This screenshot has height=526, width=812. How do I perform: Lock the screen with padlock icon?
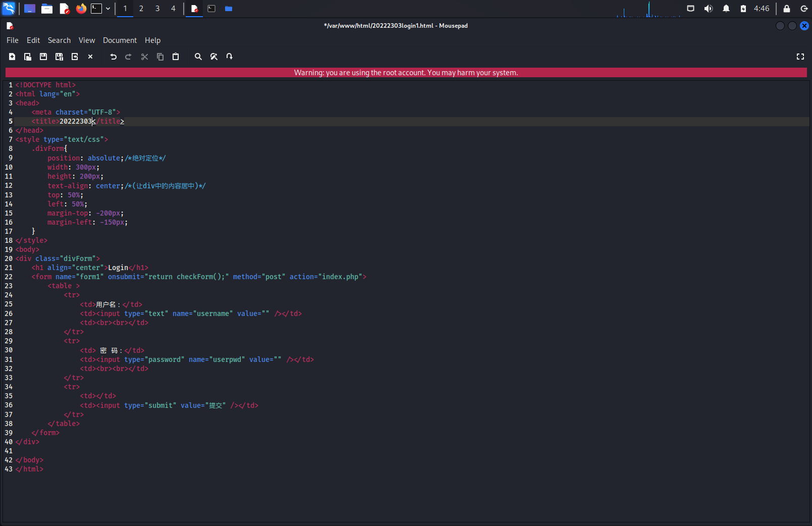787,9
